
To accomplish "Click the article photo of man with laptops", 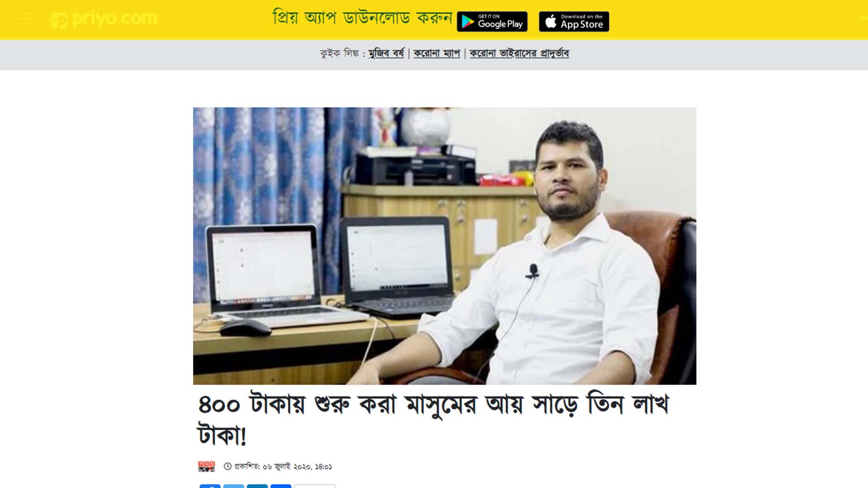I will [444, 246].
